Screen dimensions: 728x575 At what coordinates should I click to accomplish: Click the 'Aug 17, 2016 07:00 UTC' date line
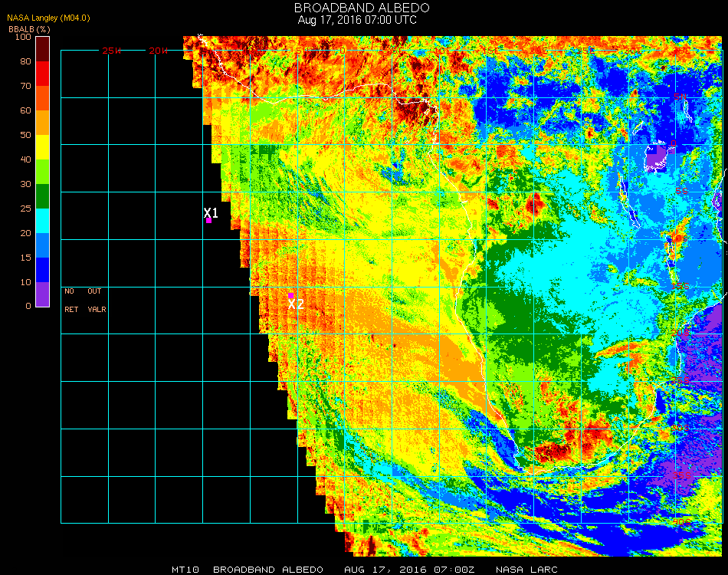click(357, 20)
